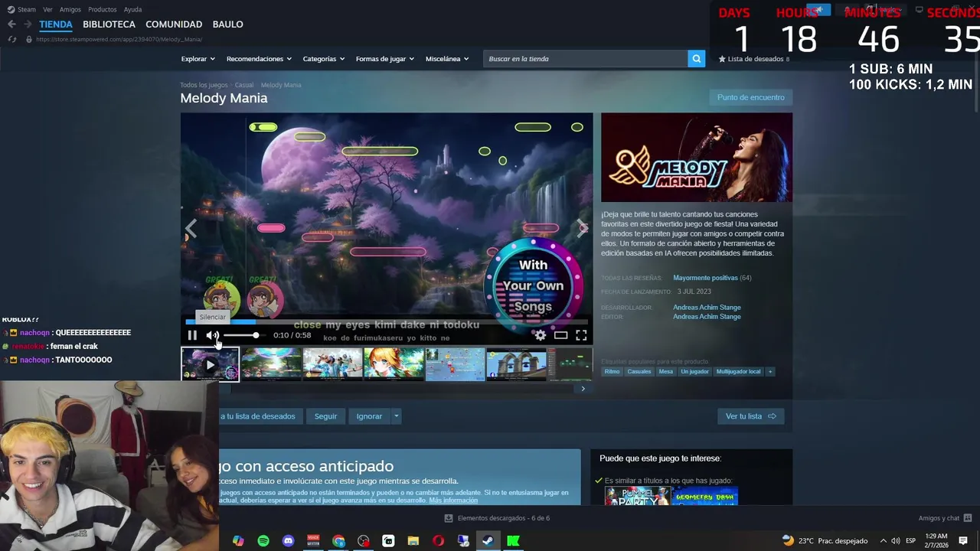The image size is (980, 551).
Task: Open the Melody Mania capsule image
Action: (x=697, y=158)
